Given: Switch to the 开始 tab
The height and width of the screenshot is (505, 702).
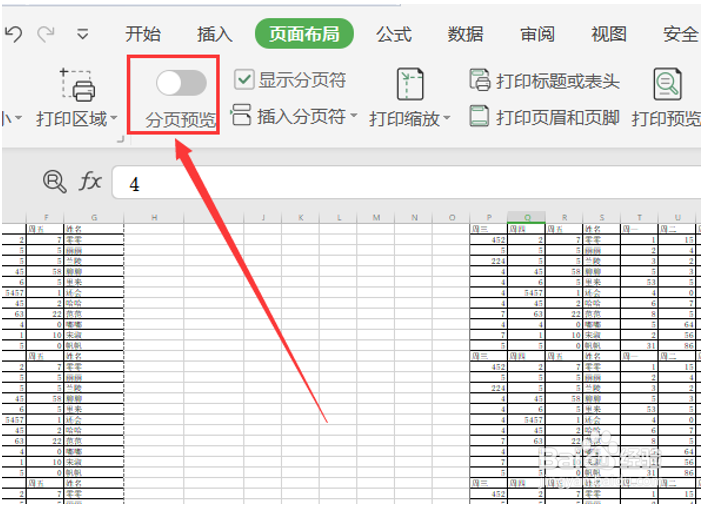Looking at the screenshot, I should tap(143, 34).
